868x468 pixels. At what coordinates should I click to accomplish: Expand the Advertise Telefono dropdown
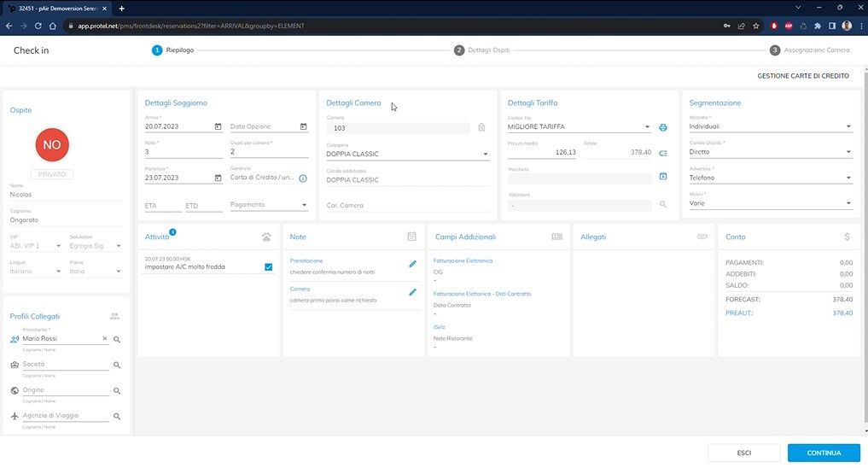848,178
